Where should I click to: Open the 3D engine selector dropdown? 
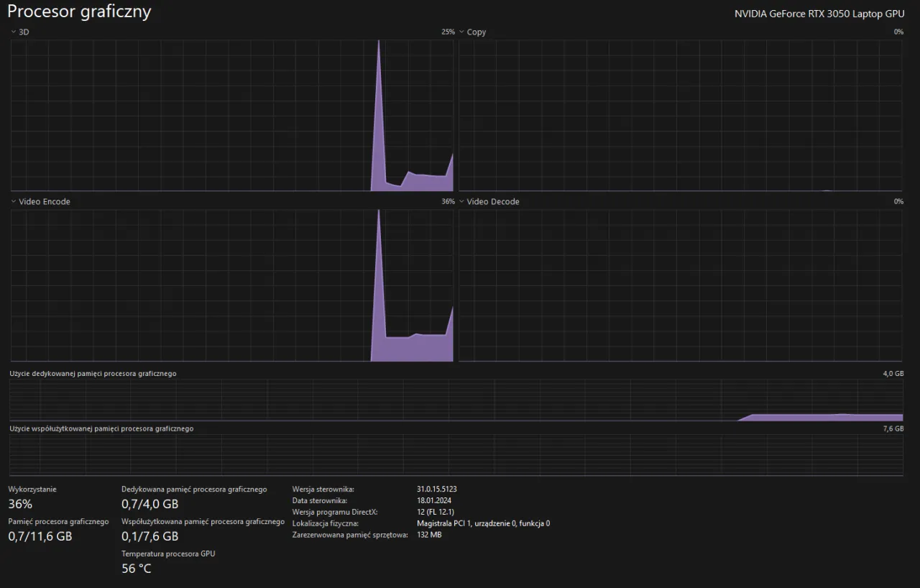[19, 32]
